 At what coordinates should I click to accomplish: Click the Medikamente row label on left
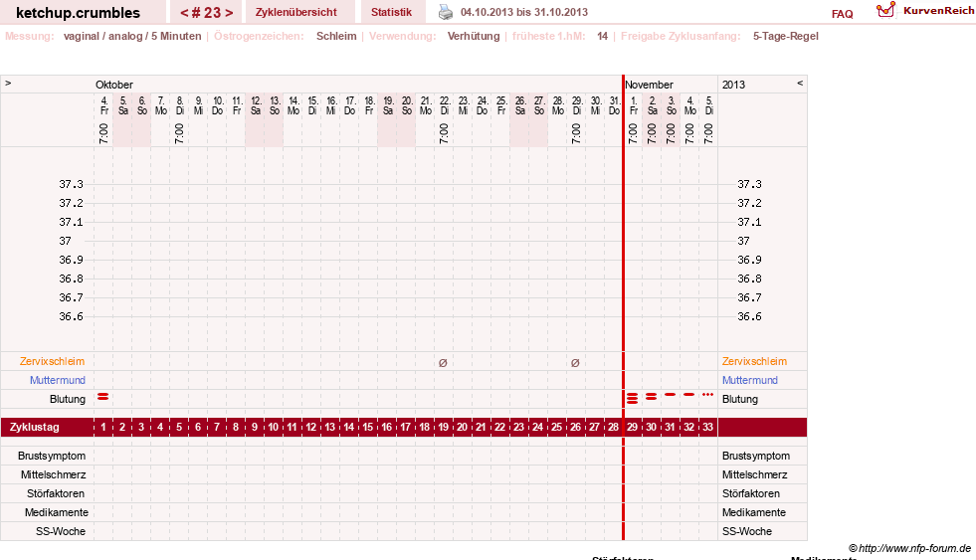coord(57,512)
